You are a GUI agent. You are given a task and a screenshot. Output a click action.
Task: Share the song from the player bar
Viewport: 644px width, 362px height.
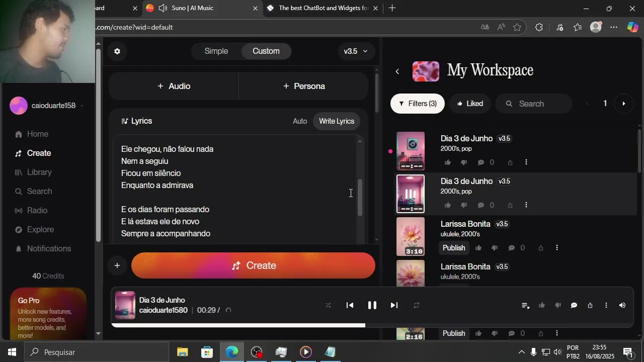click(590, 305)
